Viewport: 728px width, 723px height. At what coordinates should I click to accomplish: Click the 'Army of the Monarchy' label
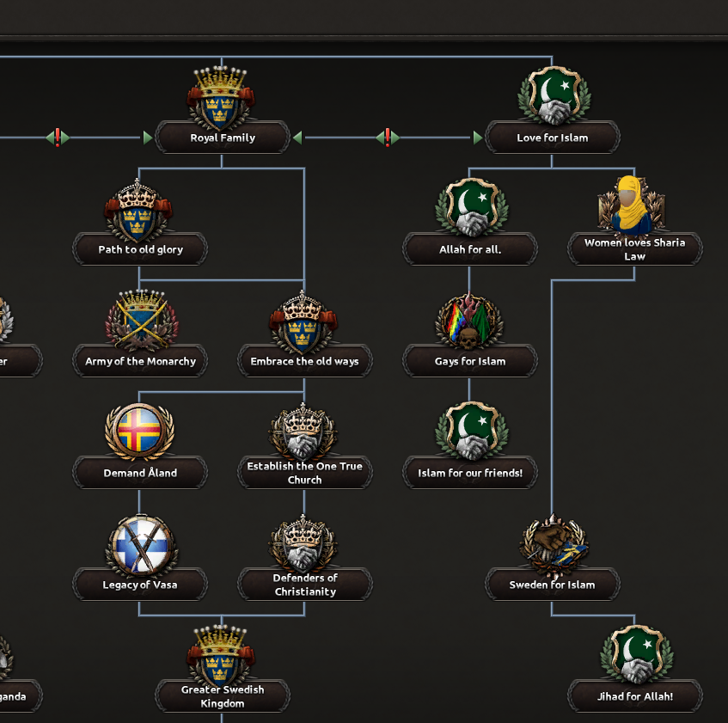tap(140, 361)
